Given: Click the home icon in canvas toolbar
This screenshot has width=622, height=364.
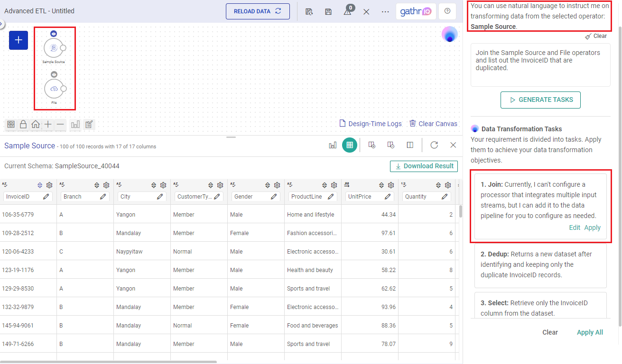Looking at the screenshot, I should 36,125.
